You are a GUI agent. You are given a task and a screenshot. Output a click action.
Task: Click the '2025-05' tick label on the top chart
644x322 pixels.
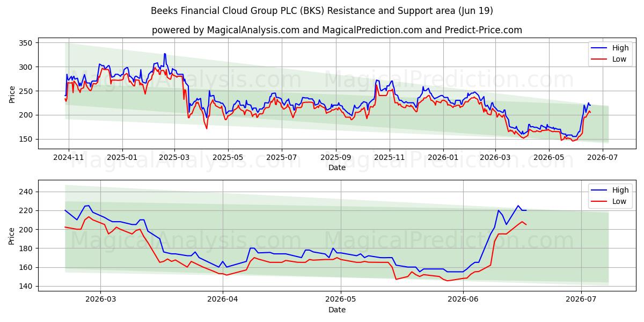coord(228,158)
